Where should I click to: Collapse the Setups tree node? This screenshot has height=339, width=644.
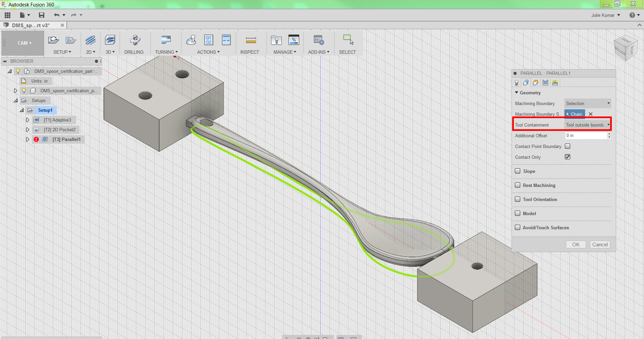coord(15,100)
